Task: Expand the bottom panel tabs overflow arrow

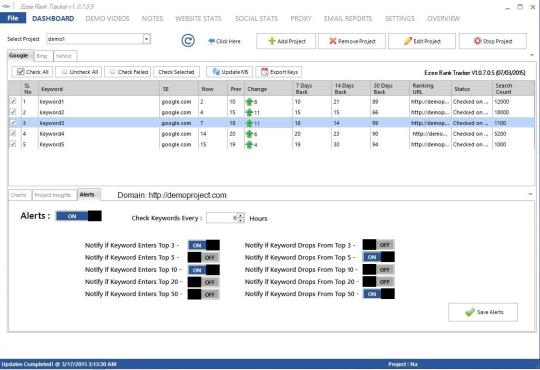Action: coord(530,194)
